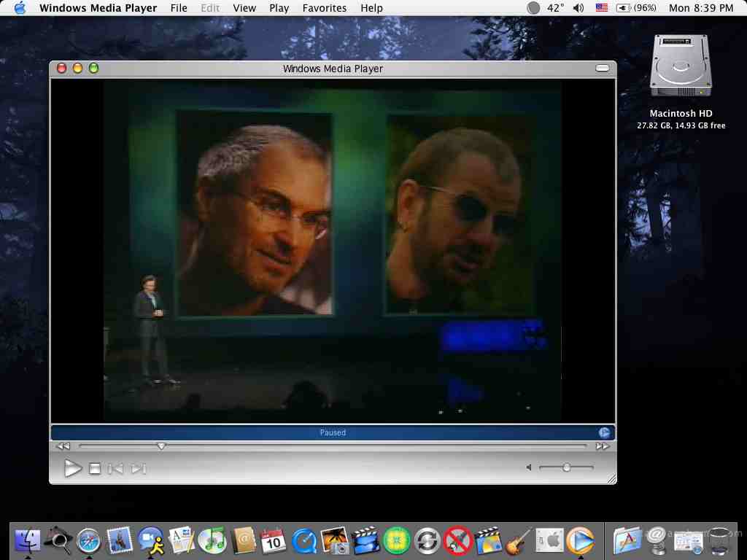The image size is (747, 560).
Task: Open iChat from the Dock
Action: (151, 542)
